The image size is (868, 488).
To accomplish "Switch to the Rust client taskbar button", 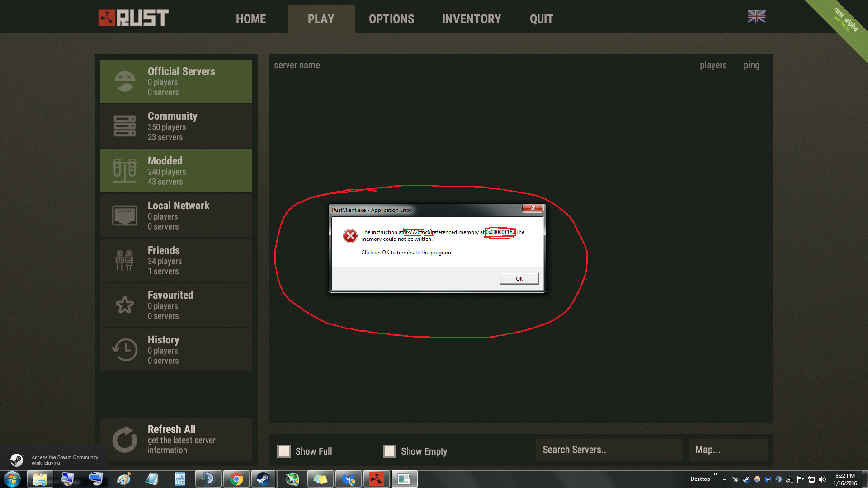I will coord(376,479).
